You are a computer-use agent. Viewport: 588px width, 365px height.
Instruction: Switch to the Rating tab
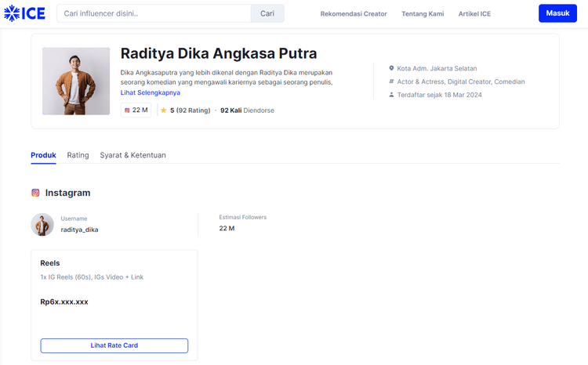pos(78,155)
